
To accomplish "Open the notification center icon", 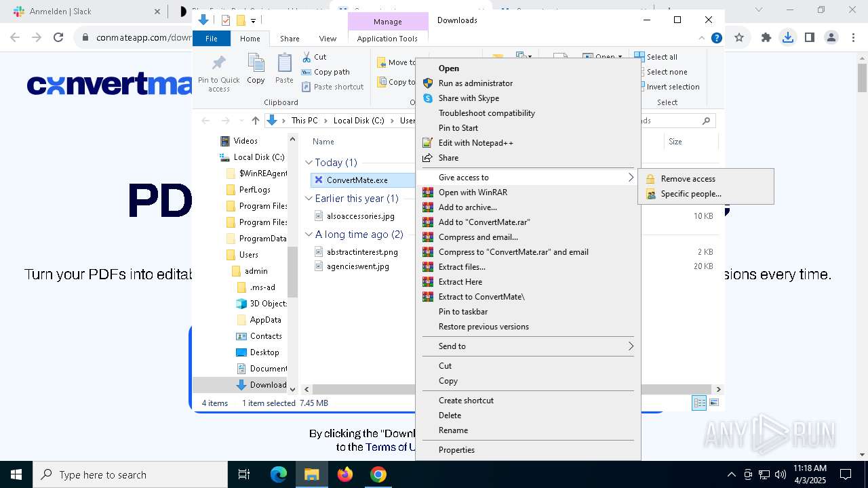I will [846, 474].
